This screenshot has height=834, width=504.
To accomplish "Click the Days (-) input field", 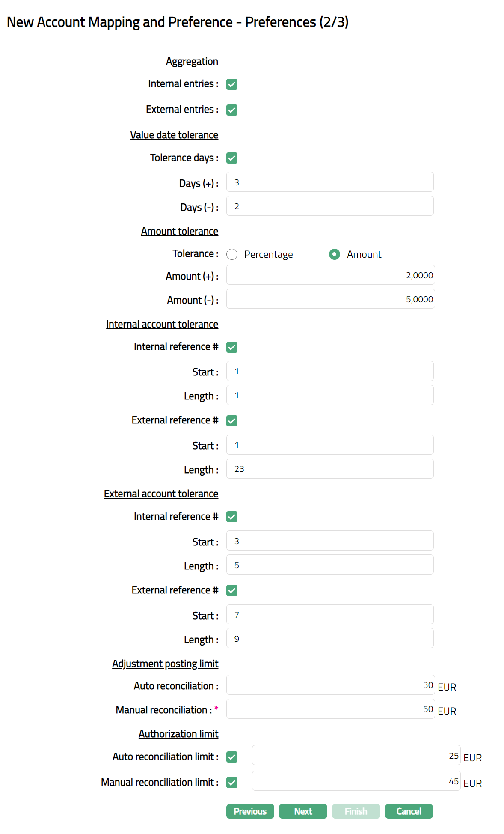I will [x=330, y=206].
